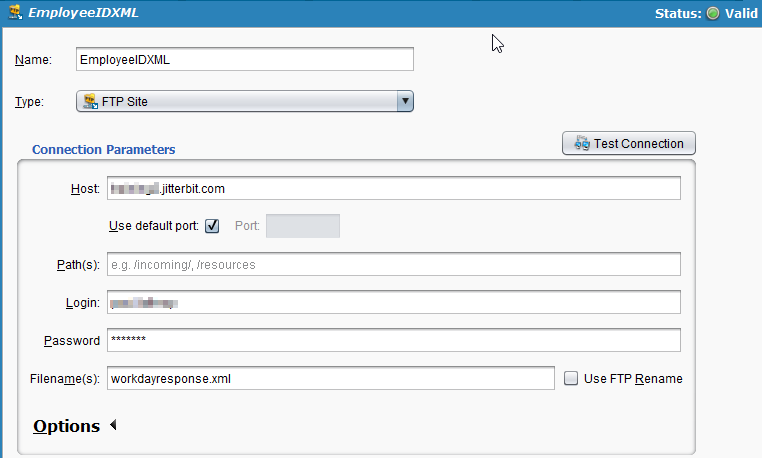Click the FTP Site icon in Type field
762x458 pixels.
click(90, 101)
